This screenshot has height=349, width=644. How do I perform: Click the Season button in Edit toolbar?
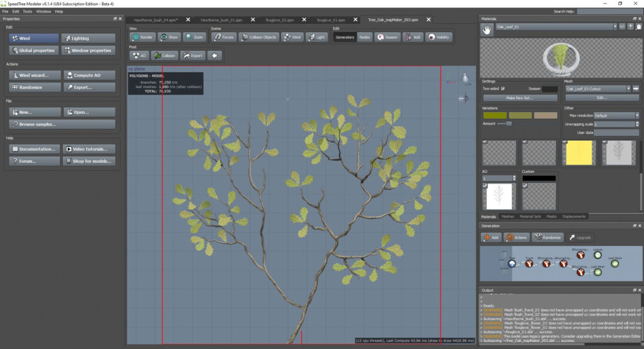pos(387,38)
